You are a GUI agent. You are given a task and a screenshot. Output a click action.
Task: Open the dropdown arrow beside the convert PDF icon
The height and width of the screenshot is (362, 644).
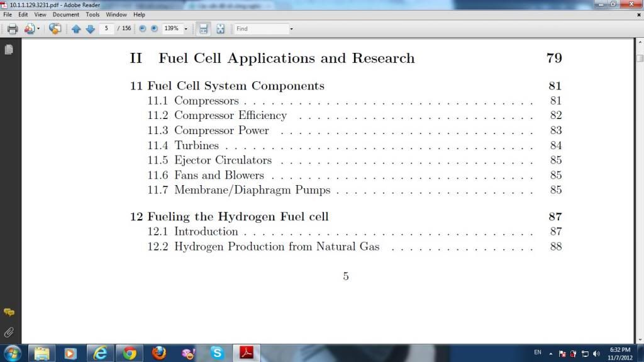(38, 29)
